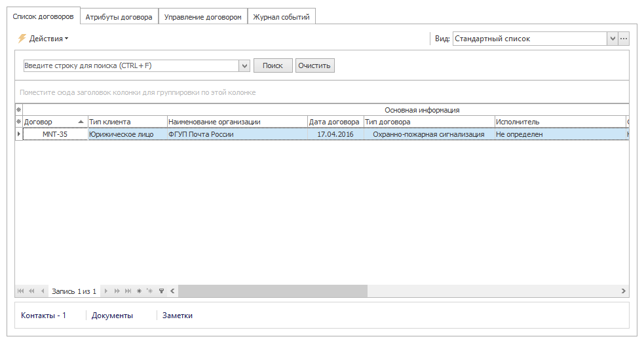This screenshot has height=343, width=644.
Task: Open the Документы link
Action: [112, 316]
